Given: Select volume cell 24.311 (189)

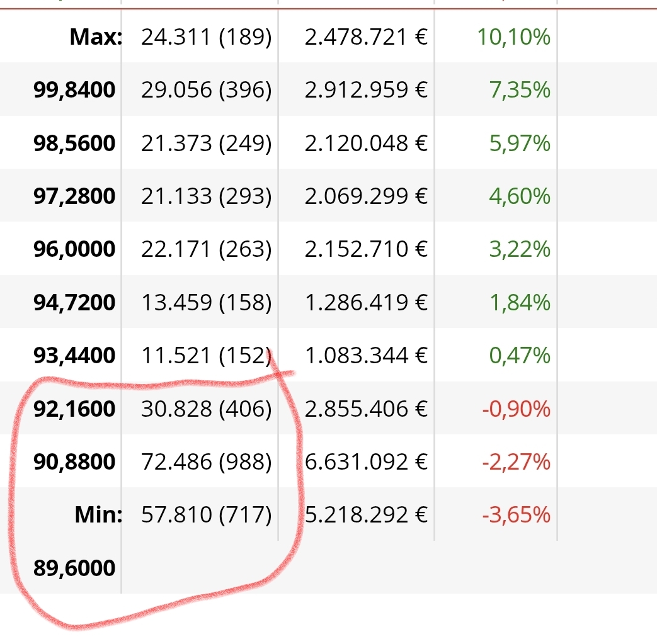Looking at the screenshot, I should pos(206,37).
